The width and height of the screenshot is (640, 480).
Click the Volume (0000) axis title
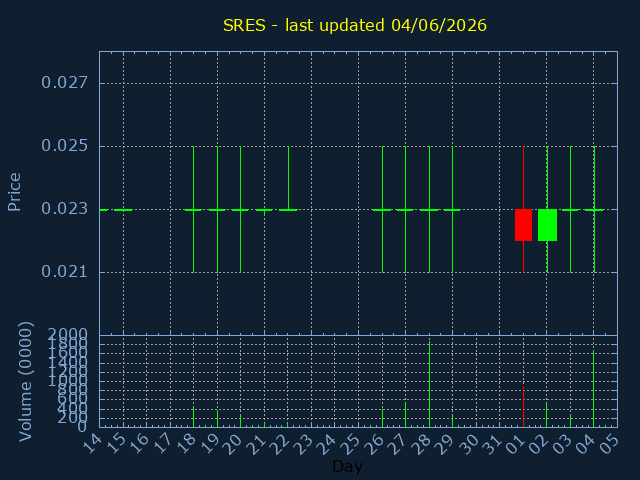click(x=25, y=382)
